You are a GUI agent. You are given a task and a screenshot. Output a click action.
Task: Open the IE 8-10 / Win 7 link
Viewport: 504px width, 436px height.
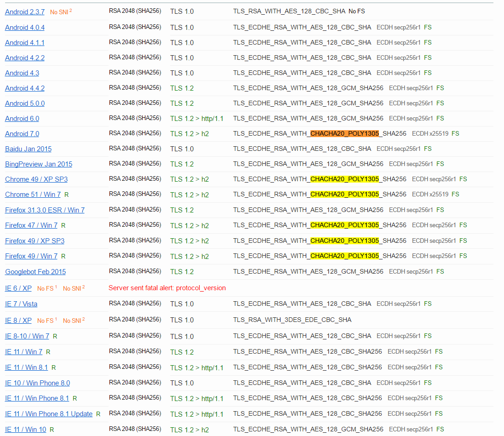(27, 336)
